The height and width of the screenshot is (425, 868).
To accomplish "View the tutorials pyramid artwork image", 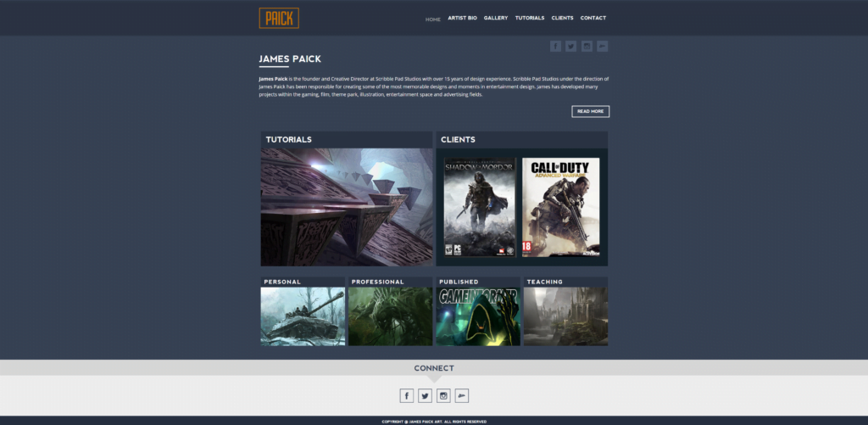I will [347, 207].
